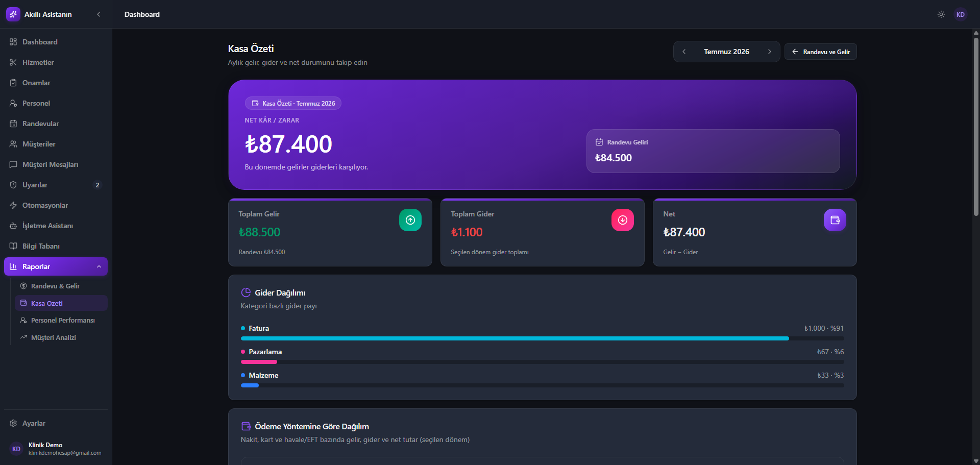Screen dimensions: 980x465
Task: Click the Personel person icon
Action: (13, 103)
